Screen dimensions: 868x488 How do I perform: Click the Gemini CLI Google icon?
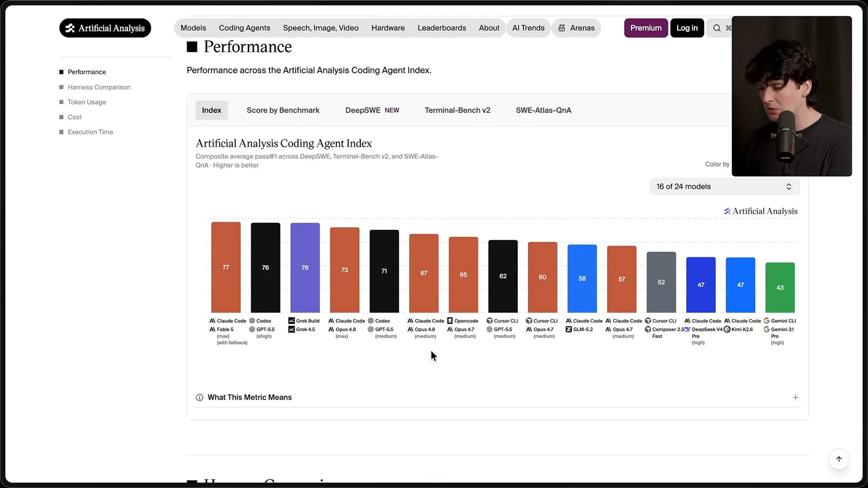click(767, 321)
